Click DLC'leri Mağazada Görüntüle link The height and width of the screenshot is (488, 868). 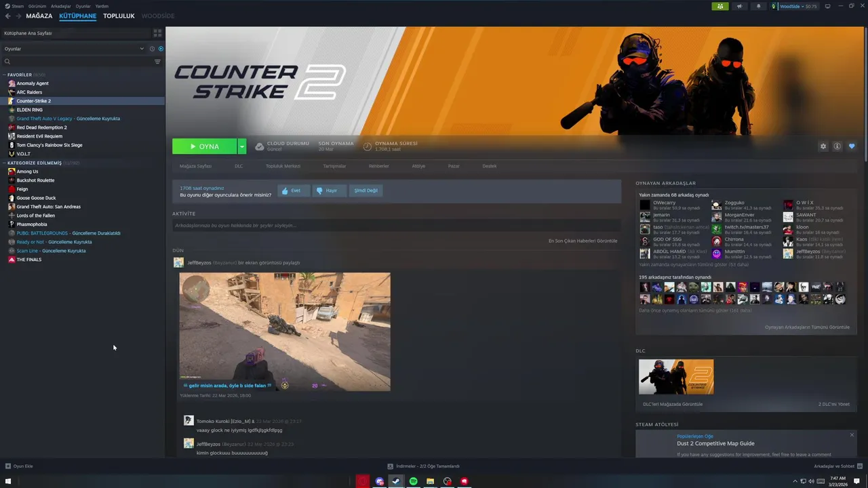[673, 404]
